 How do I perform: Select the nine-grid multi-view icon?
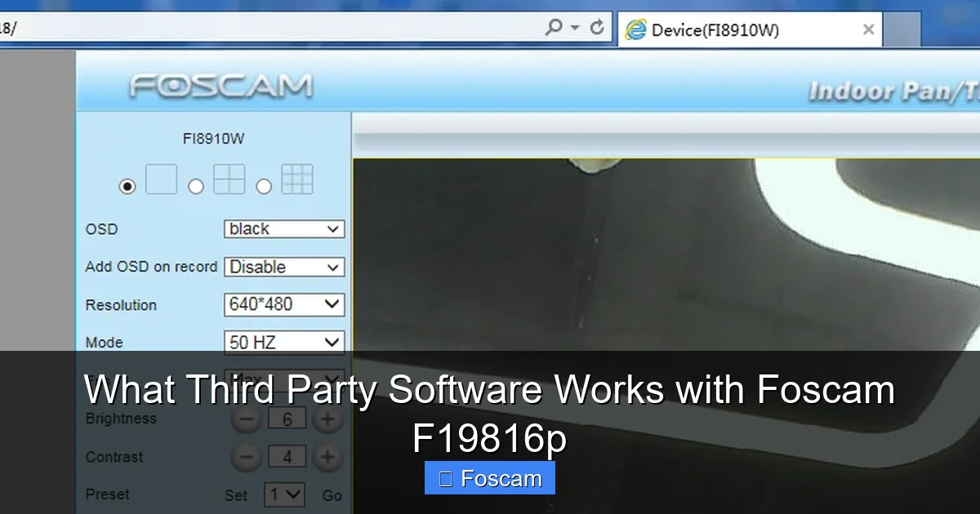296,179
